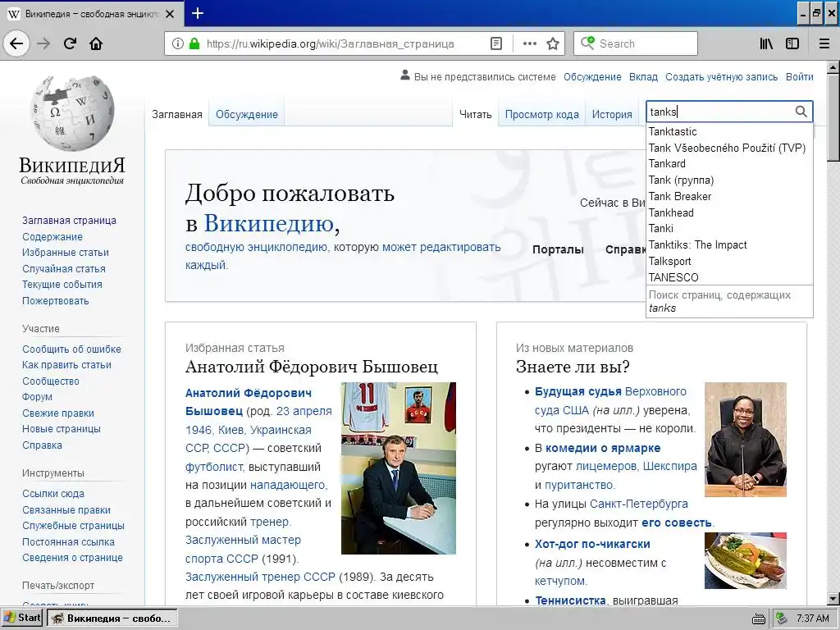The width and height of the screenshot is (840, 630).
Task: Open Текущие события sidebar link
Action: [x=62, y=285]
